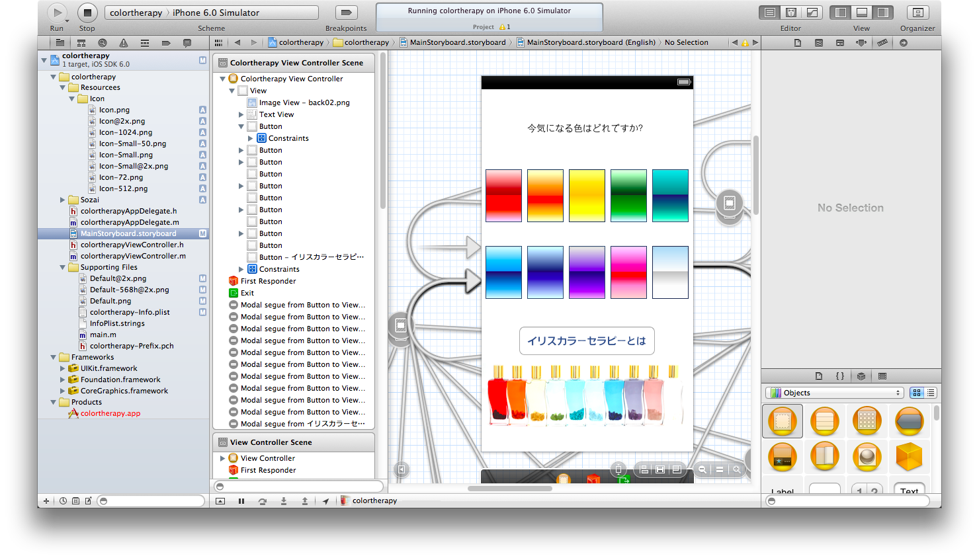Select the Code Snippet library braces icon
Image resolution: width=979 pixels, height=560 pixels.
[839, 376]
